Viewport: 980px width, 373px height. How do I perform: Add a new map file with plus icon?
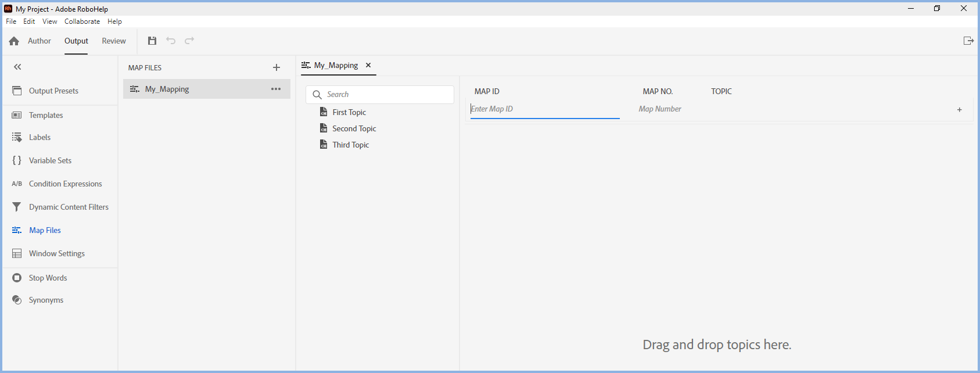click(x=277, y=67)
